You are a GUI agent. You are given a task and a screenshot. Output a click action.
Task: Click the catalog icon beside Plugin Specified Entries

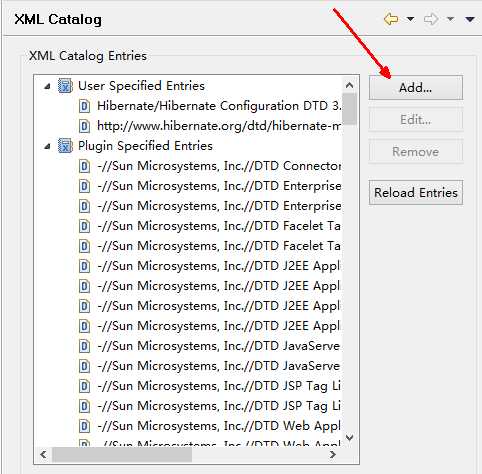pyautogui.click(x=65, y=146)
